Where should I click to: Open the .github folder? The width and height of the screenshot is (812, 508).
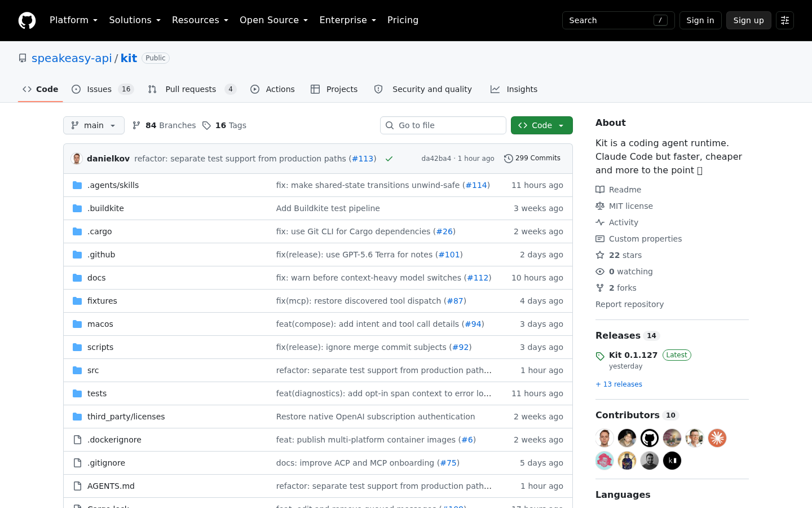tap(101, 255)
